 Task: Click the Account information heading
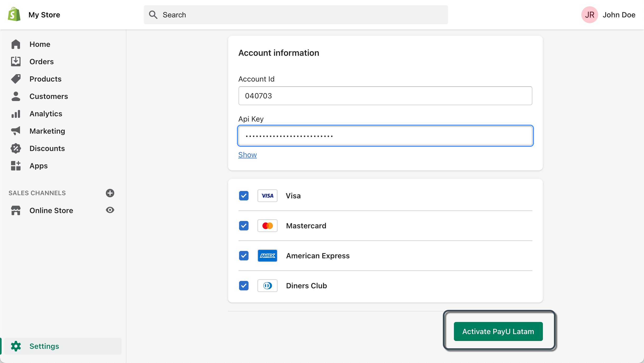(x=279, y=53)
